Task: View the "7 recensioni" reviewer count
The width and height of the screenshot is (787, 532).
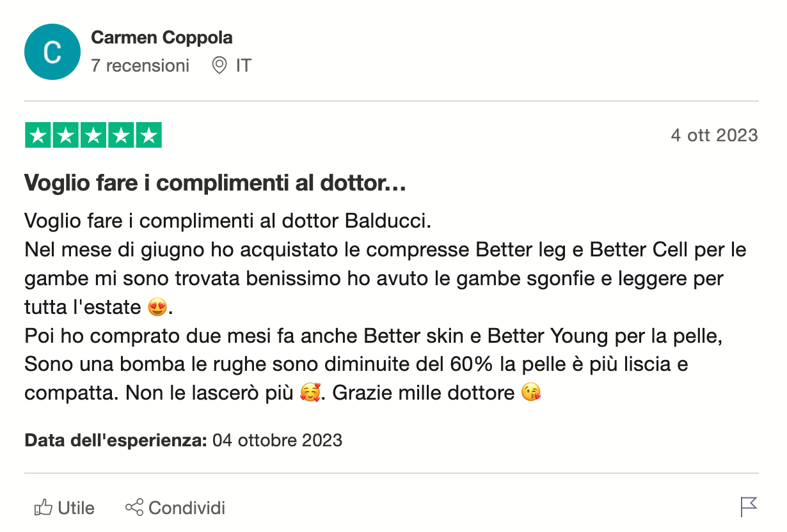Action: (x=140, y=65)
